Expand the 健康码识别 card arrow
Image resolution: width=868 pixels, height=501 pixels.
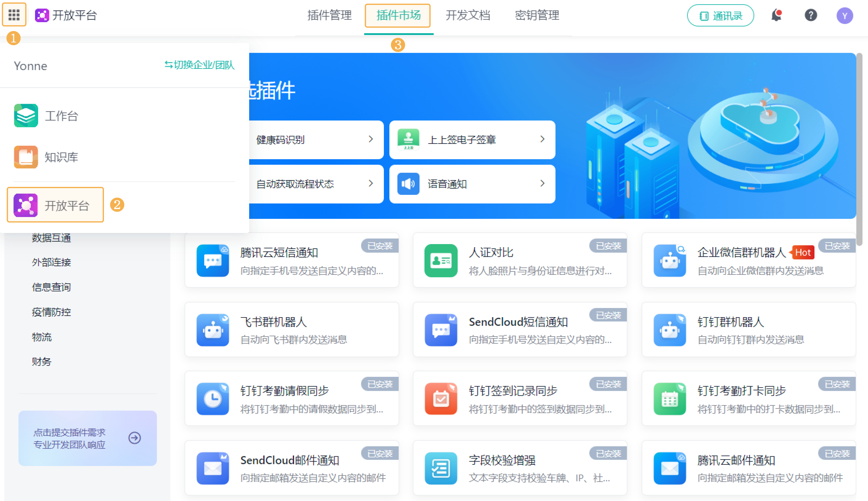pyautogui.click(x=370, y=139)
